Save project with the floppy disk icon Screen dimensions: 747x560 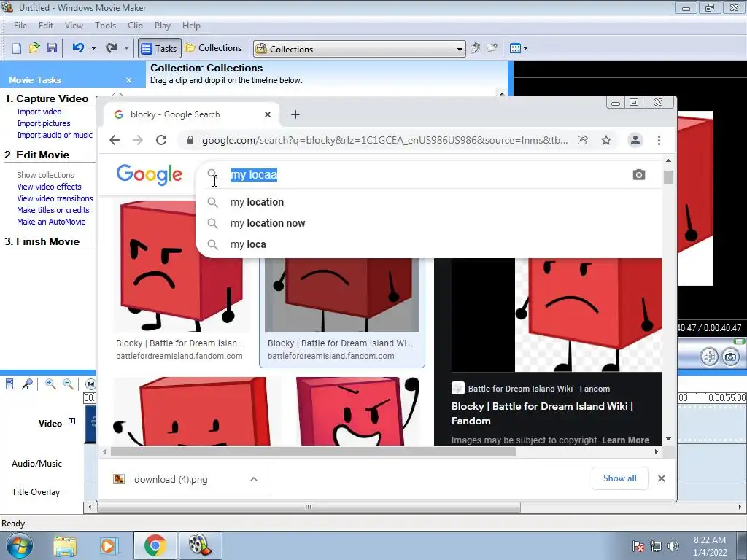tap(52, 48)
